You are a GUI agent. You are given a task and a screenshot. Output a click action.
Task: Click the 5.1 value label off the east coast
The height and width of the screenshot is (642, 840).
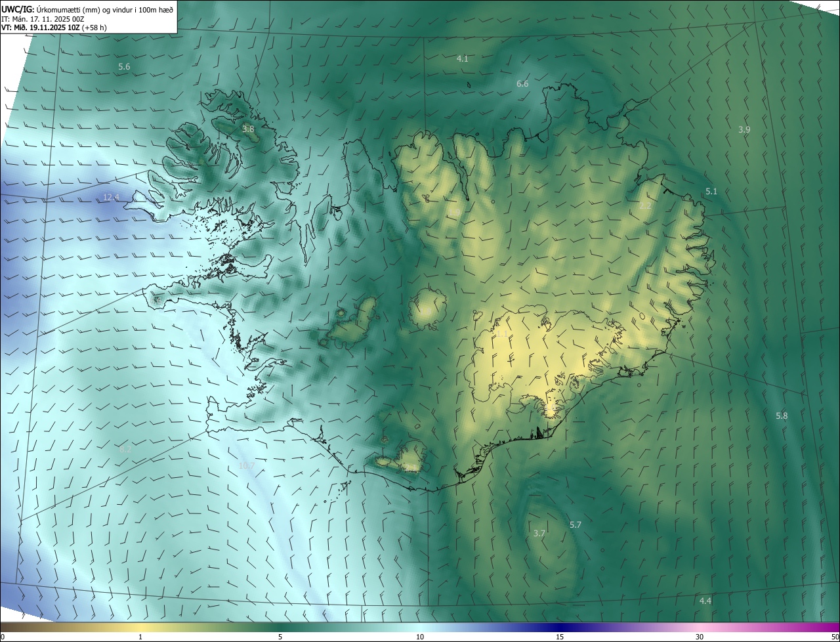pos(711,191)
